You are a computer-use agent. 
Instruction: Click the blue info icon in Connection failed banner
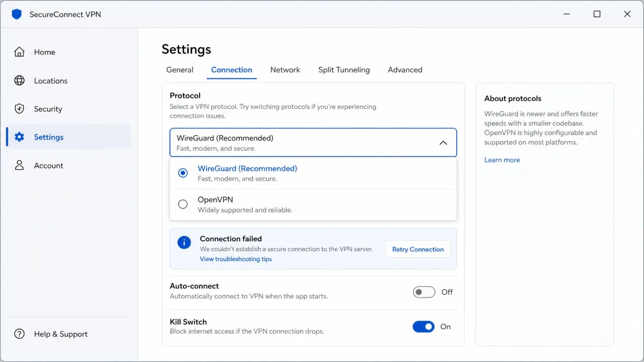(x=184, y=242)
